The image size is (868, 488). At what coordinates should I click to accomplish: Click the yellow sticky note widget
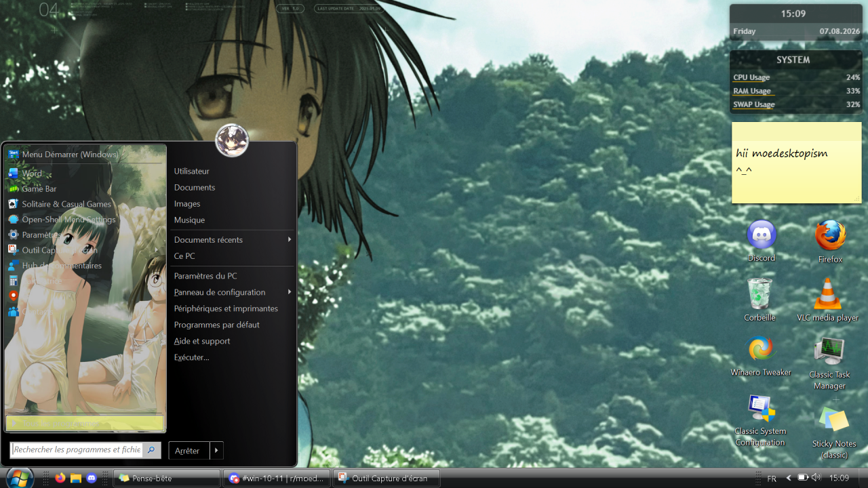[796, 163]
